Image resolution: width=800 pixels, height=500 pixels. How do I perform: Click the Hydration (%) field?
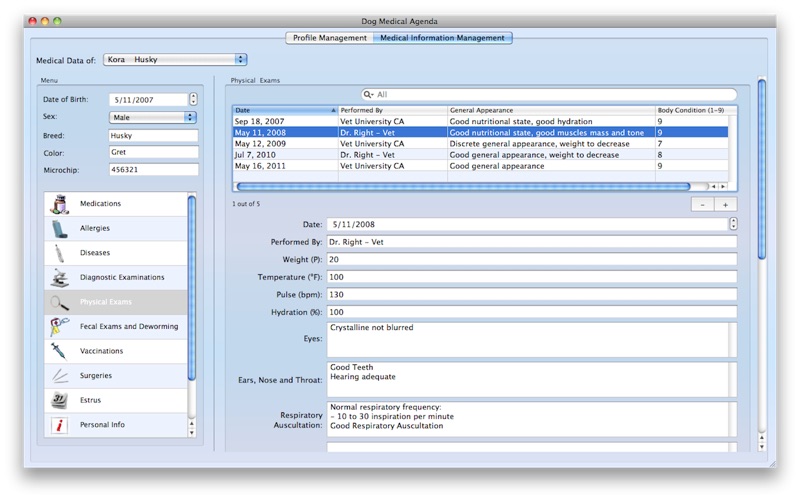click(x=532, y=312)
